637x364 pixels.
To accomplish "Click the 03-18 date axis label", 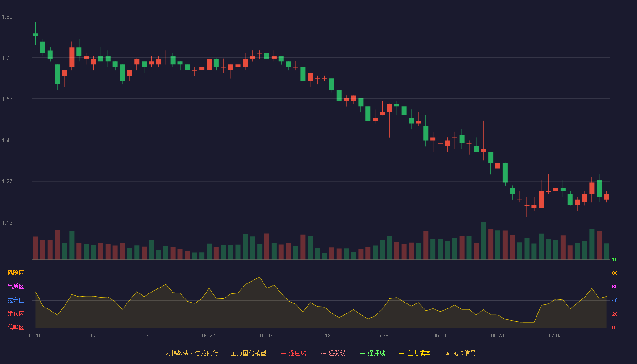I will [x=35, y=335].
